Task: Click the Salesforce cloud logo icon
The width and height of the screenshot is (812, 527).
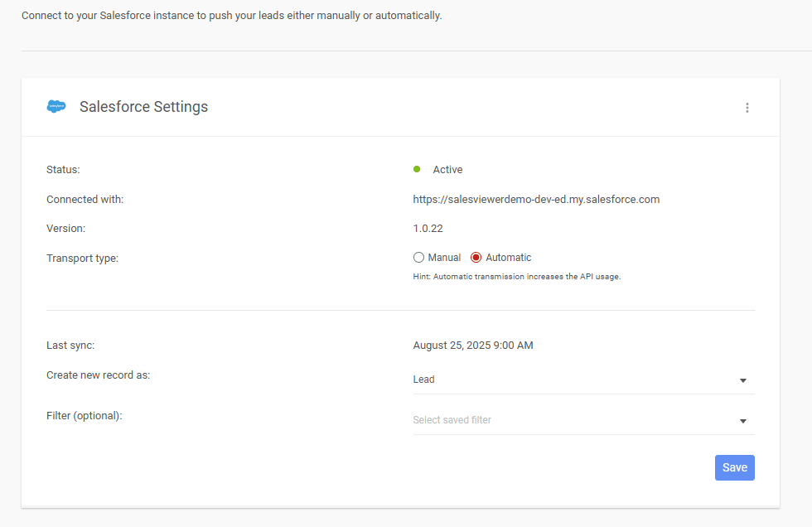Action: 56,106
